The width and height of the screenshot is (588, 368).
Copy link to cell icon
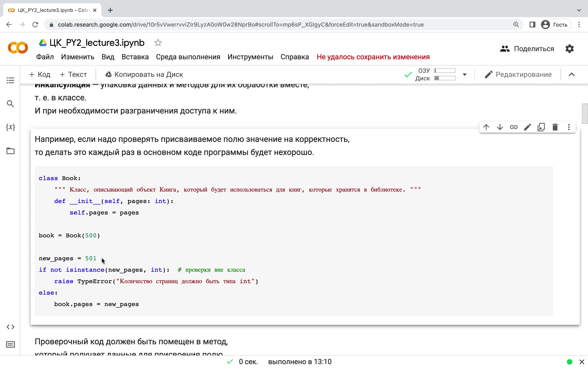(x=514, y=127)
